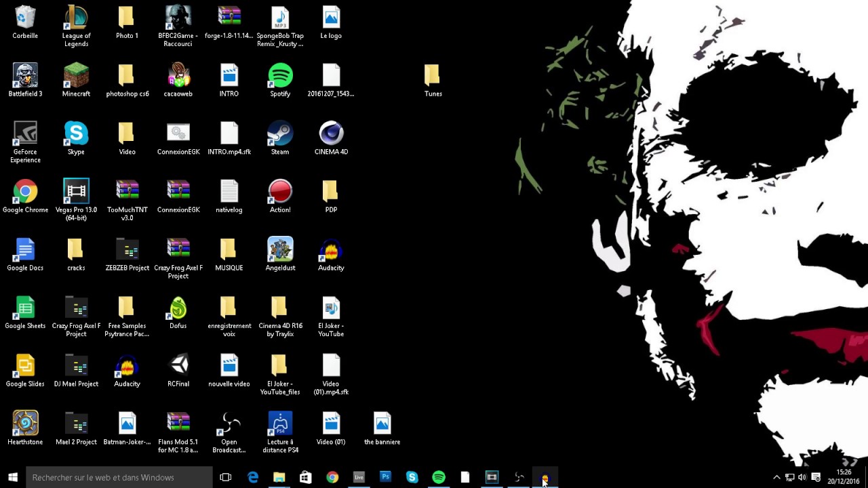Viewport: 868px width, 488px height.
Task: Select the nouvelle video file
Action: pos(229,371)
